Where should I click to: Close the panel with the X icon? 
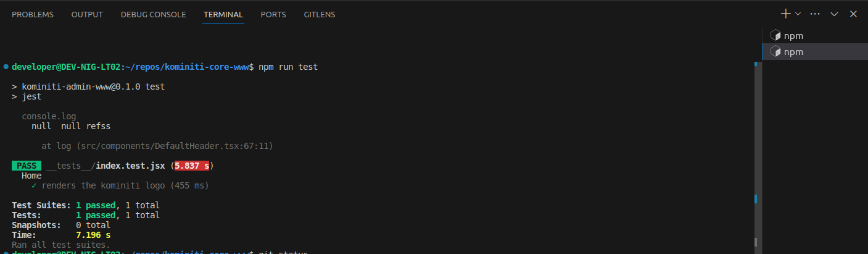tap(853, 14)
